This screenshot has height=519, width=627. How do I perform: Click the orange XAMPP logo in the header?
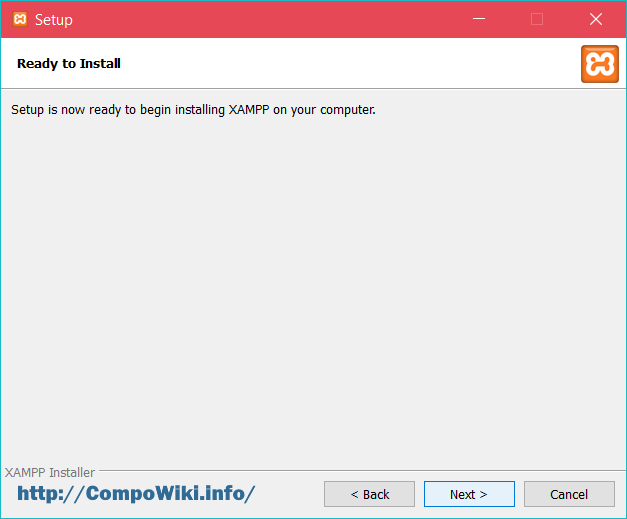[x=599, y=63]
